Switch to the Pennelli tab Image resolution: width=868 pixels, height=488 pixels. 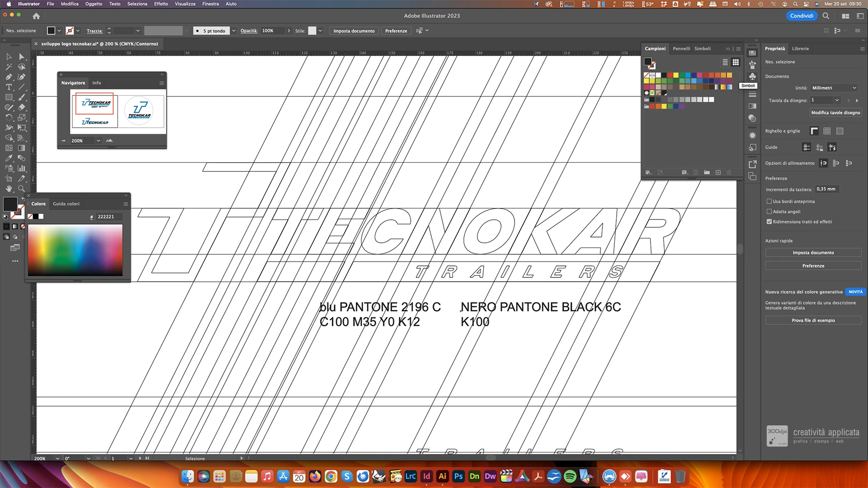681,49
